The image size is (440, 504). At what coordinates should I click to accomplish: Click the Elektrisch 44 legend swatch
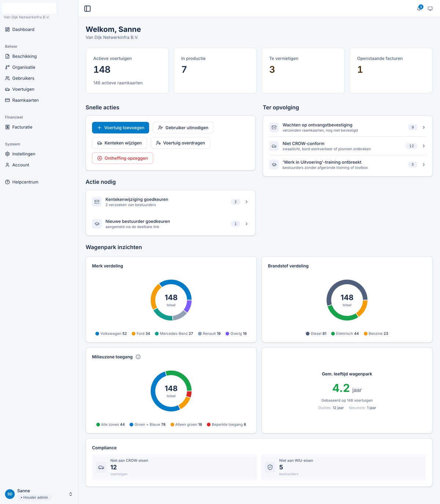[333, 334]
